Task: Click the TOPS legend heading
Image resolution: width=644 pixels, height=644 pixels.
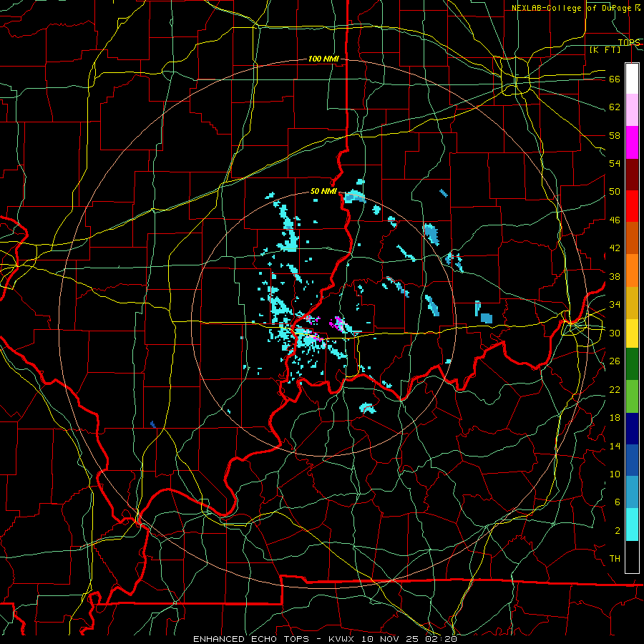Action: 629,43
